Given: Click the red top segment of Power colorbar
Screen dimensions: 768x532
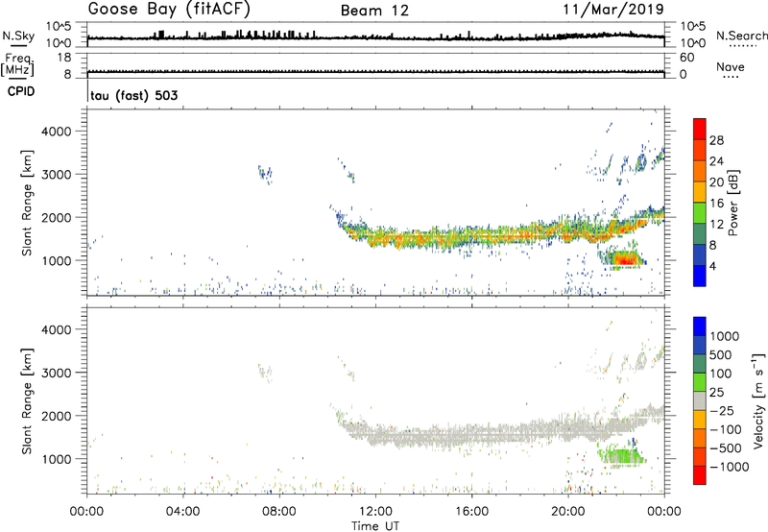Looking at the screenshot, I should point(700,129).
